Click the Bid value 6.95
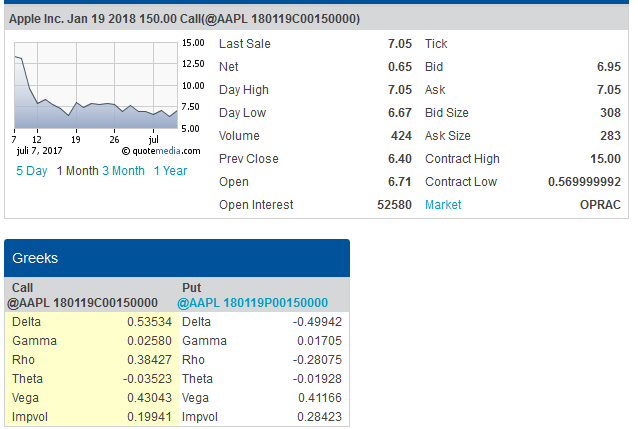 tap(609, 67)
